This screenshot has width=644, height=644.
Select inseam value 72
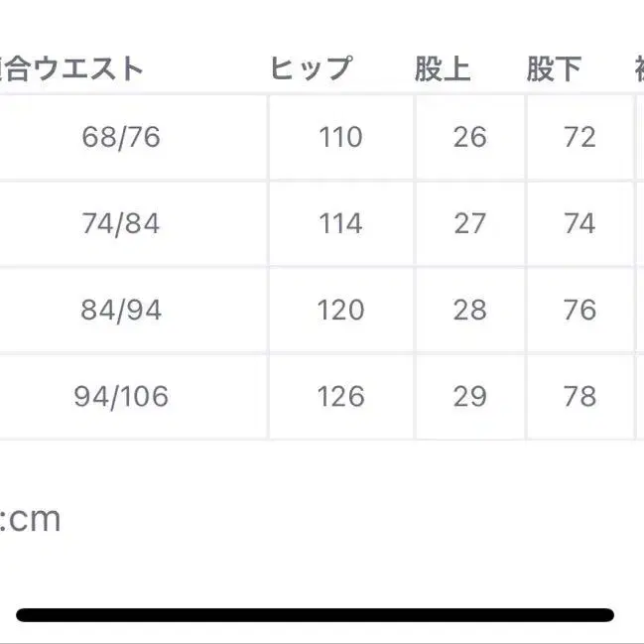[x=580, y=137]
